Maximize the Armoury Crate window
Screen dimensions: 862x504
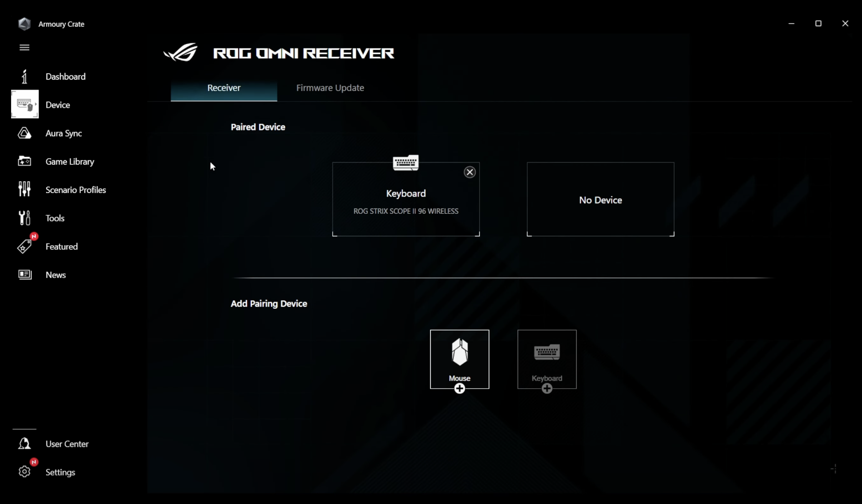click(818, 24)
